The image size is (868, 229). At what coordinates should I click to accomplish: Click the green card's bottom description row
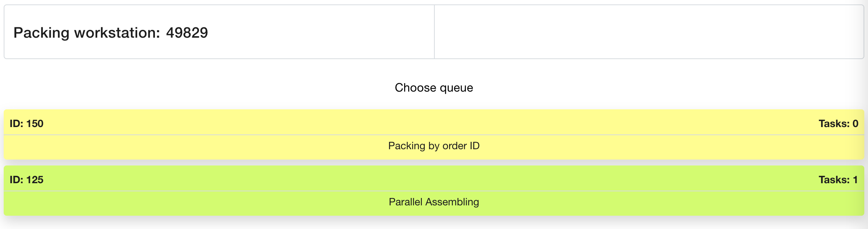[222, 204]
